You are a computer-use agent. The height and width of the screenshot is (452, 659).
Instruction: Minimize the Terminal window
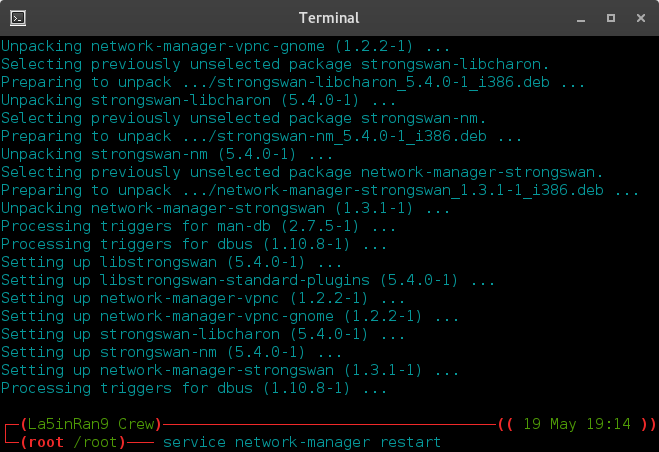[x=581, y=19]
